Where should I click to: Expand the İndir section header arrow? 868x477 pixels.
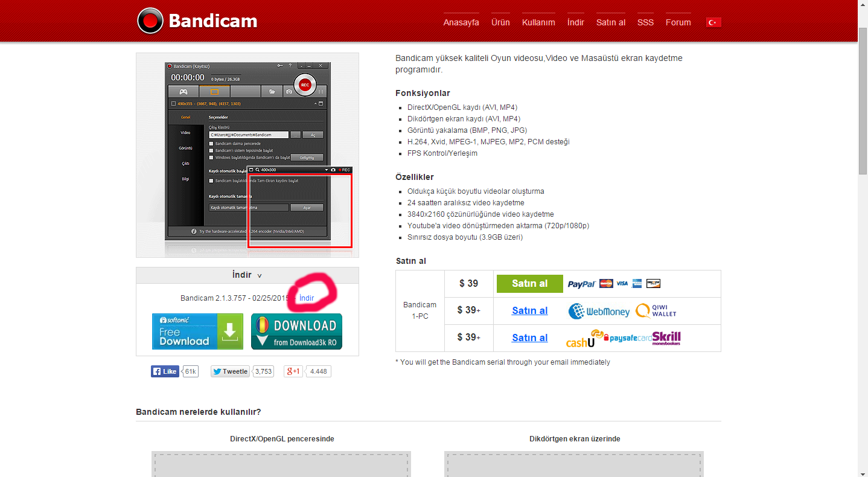point(260,276)
